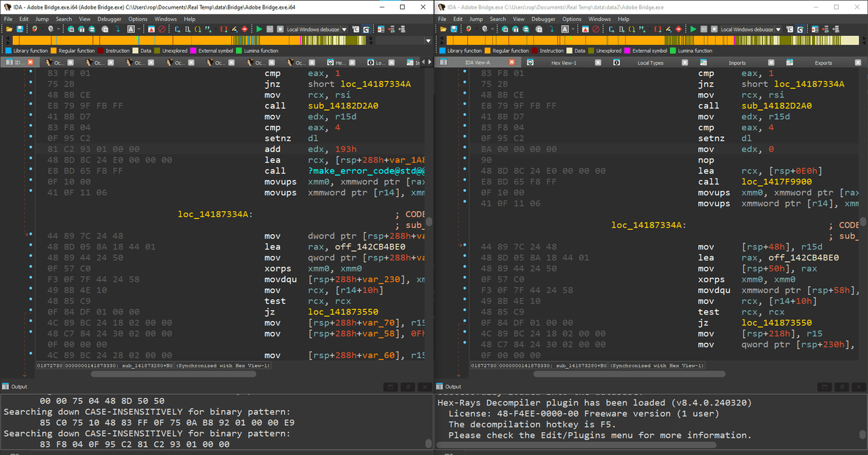Viewport: 868px width, 455px height.
Task: Click red circle-slash icon in right IDA toolbar
Action: [x=595, y=29]
